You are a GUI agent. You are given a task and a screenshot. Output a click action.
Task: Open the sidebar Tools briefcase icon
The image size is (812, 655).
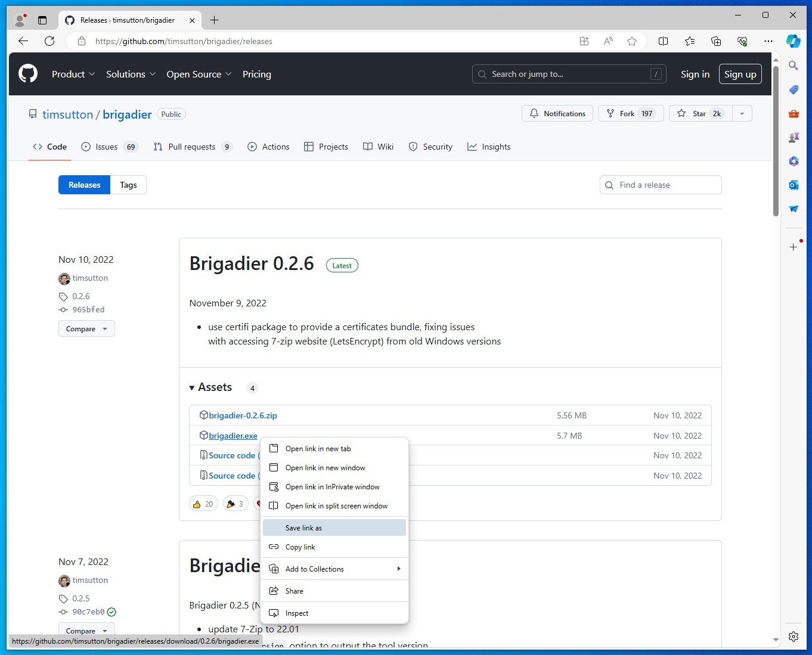click(x=794, y=113)
